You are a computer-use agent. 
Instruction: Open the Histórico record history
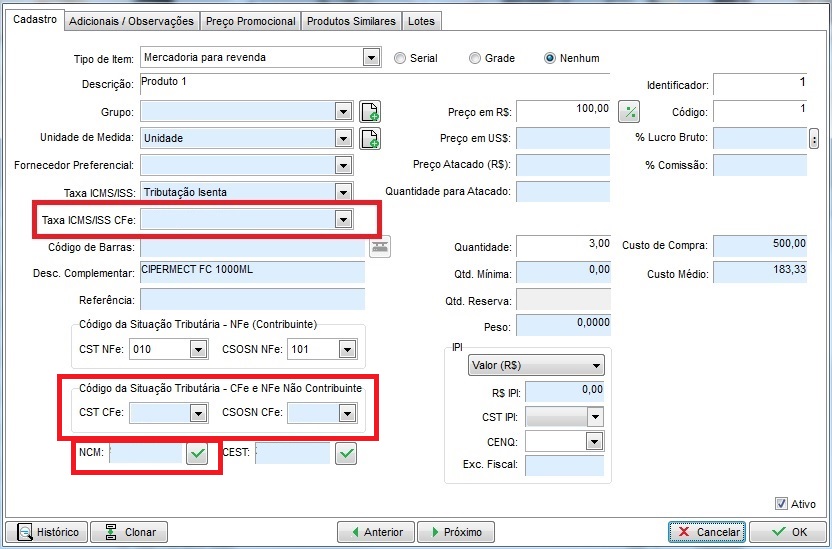(x=46, y=532)
